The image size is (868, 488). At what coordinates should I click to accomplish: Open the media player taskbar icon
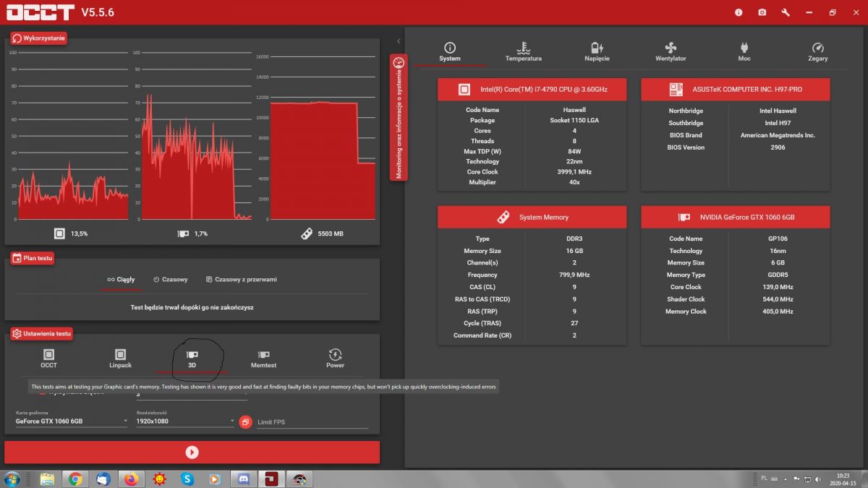click(x=215, y=479)
